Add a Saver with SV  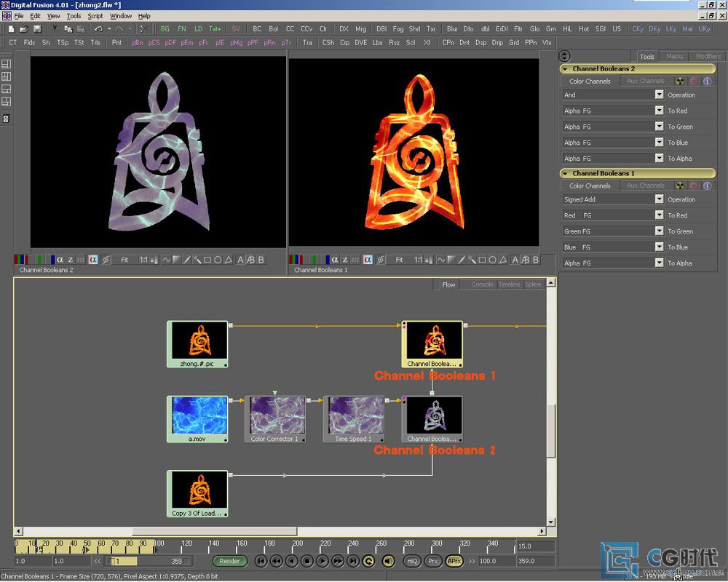pyautogui.click(x=236, y=29)
